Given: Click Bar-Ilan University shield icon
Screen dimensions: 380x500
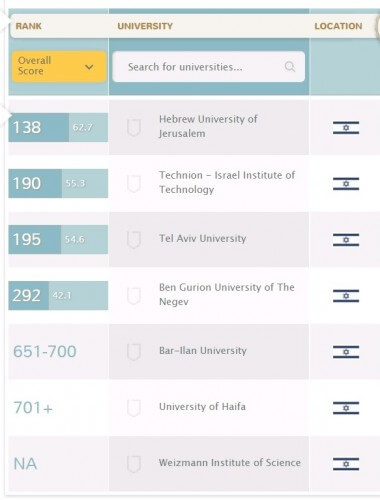Looking at the screenshot, I should click(x=134, y=351).
